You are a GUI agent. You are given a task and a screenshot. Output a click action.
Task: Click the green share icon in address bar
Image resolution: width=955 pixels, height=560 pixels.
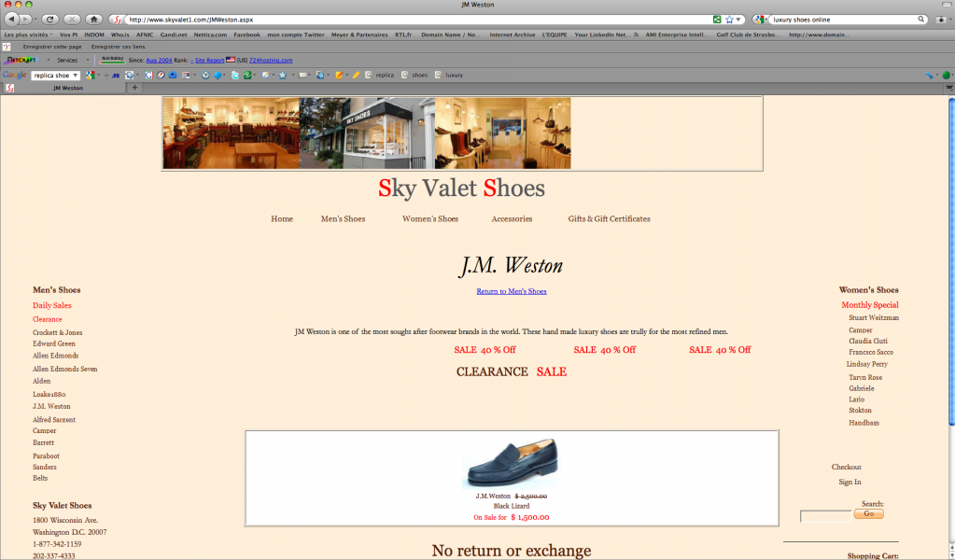pyautogui.click(x=717, y=20)
